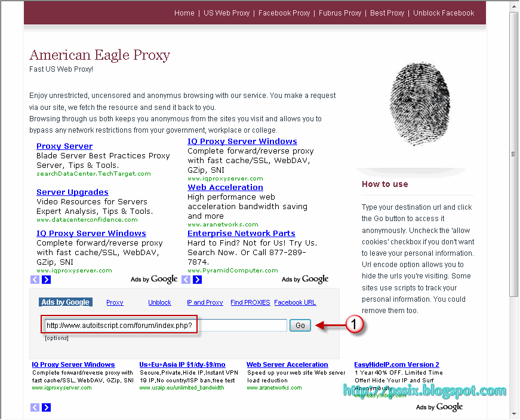520x420 pixels.
Task: Open US Web Proxy in top navigation
Action: pyautogui.click(x=226, y=13)
